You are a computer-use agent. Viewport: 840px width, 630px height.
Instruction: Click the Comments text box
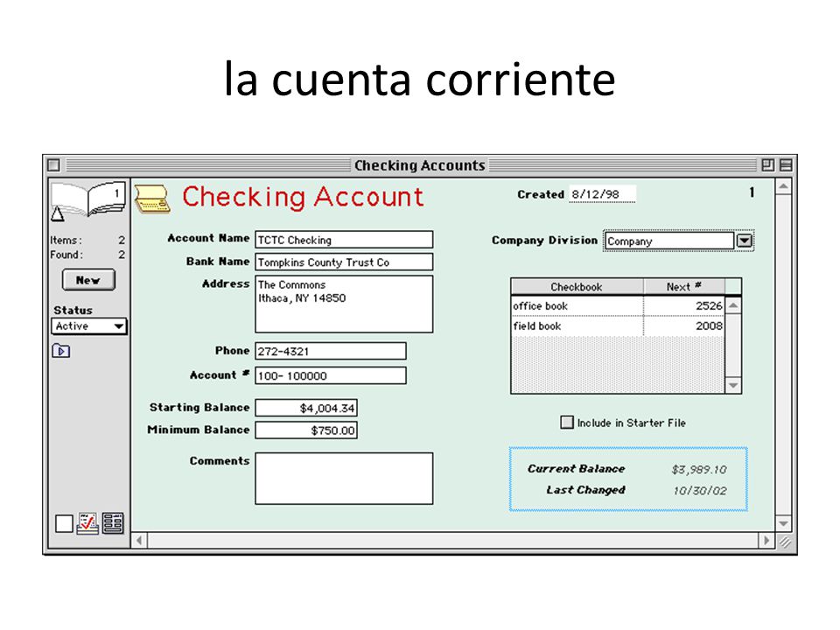pos(344,479)
